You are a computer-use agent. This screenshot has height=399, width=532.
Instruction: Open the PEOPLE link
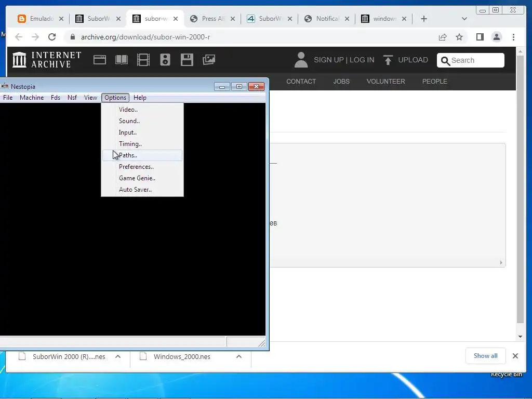pos(435,82)
